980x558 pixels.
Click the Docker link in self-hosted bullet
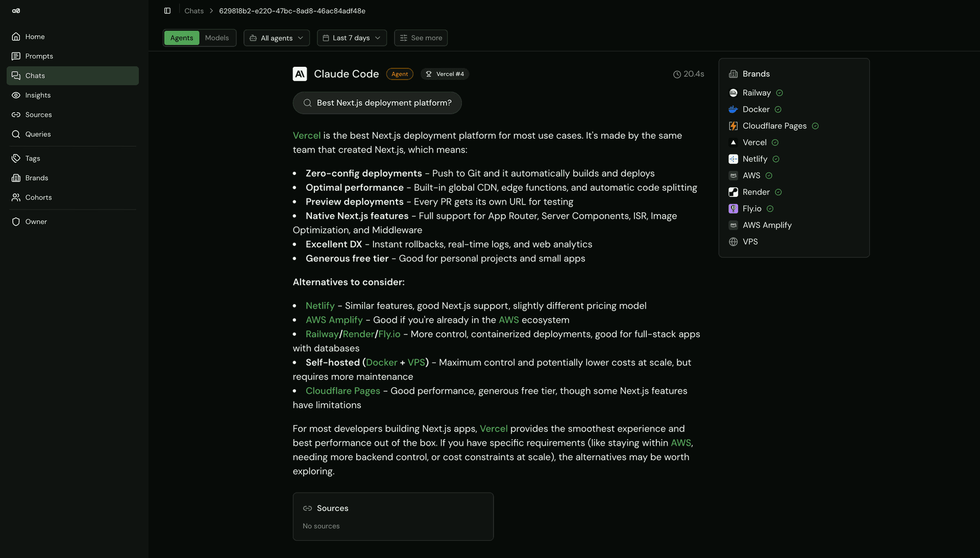coord(381,363)
